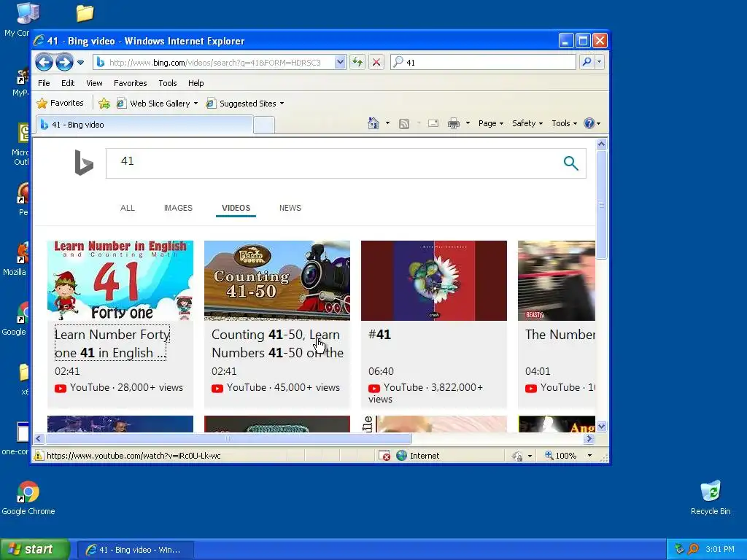Click the address bar URL field
Viewport: 747px width, 560px height.
tap(219, 63)
